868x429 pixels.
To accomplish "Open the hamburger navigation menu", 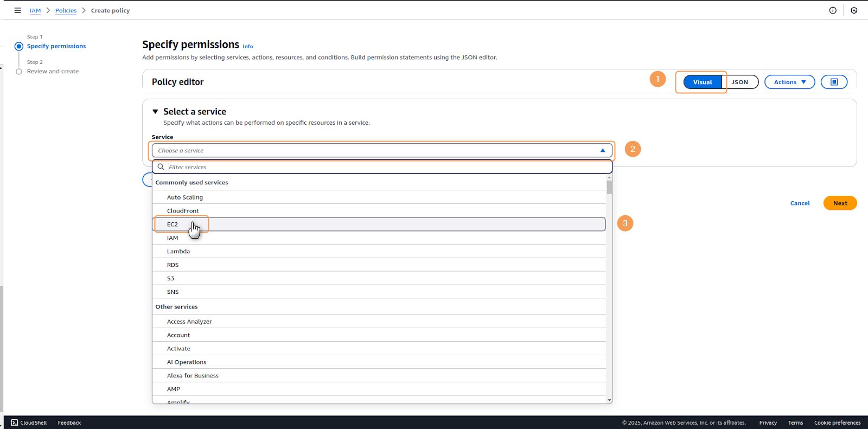I will 17,10.
